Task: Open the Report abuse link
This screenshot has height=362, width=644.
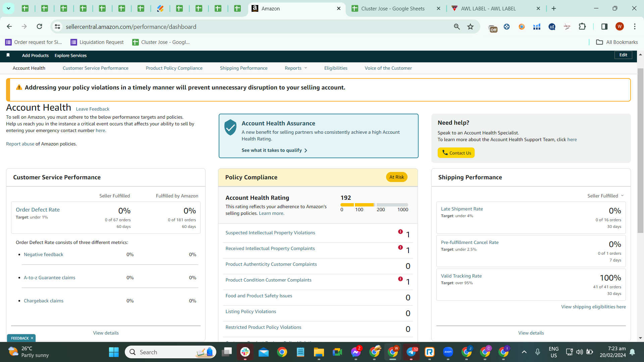Action: [20, 144]
